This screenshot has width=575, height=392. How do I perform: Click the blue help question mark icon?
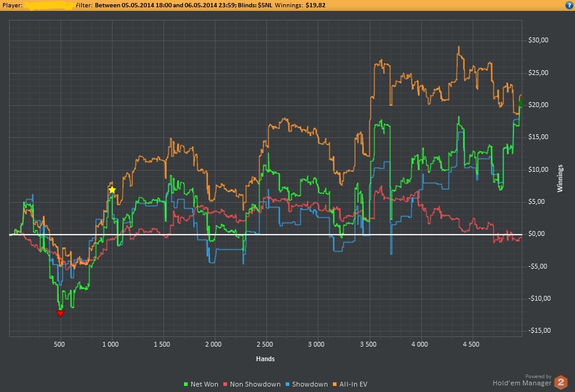[x=568, y=5]
